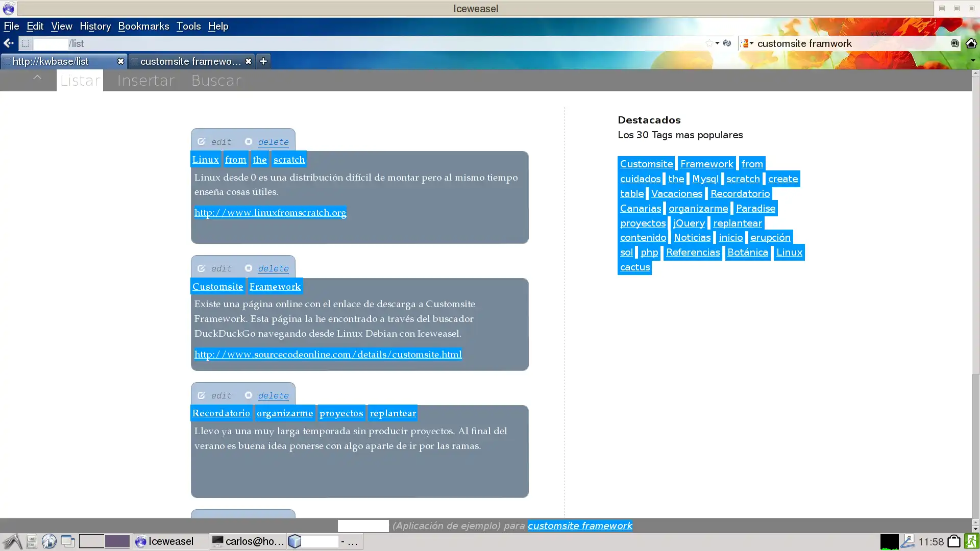Viewport: 980px width, 551px height.
Task: Open link http://www.linuxfromscratch.org
Action: click(x=270, y=213)
